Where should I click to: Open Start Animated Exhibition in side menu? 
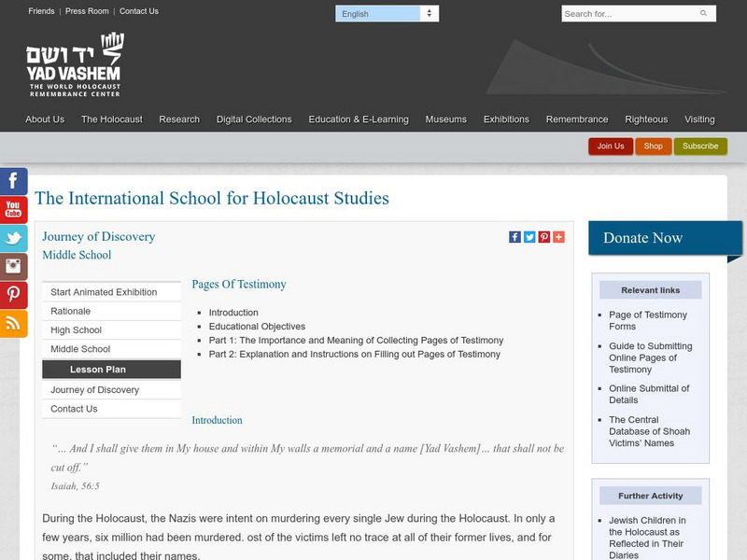(104, 292)
